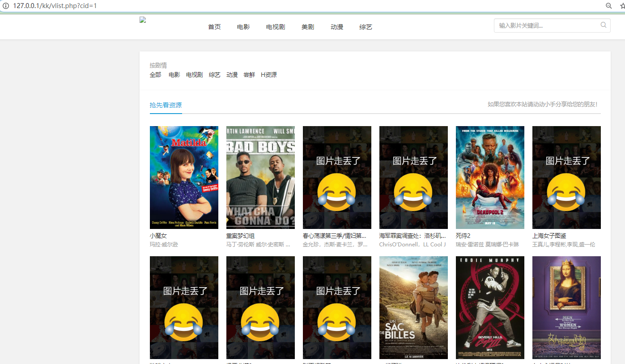Image resolution: width=625 pixels, height=364 pixels.
Task: Open the Bad Boys movie poster
Action: [x=260, y=178]
